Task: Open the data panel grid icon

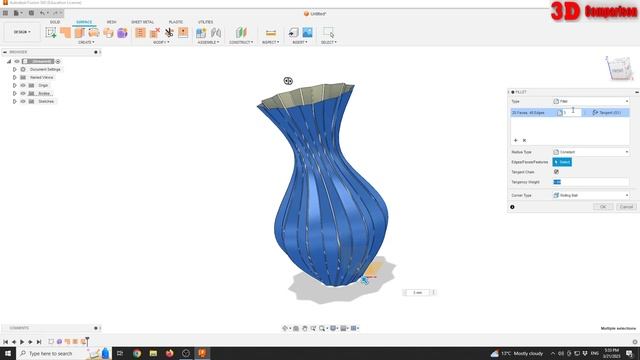Action: [5, 13]
